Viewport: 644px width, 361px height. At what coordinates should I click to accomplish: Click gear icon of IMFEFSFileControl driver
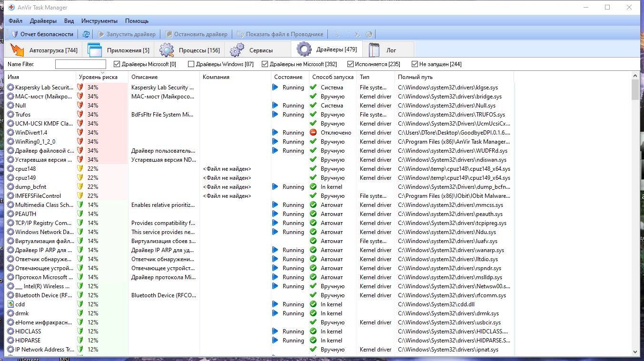pos(10,196)
